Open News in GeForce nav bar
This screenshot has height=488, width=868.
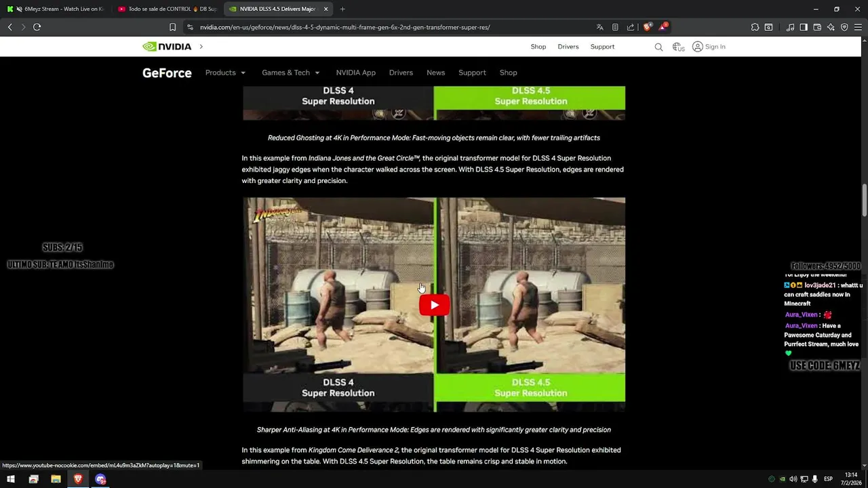coord(436,73)
